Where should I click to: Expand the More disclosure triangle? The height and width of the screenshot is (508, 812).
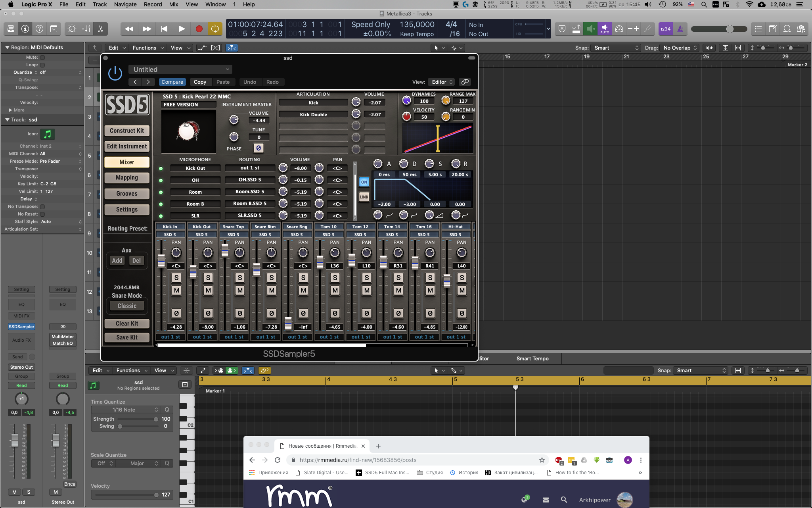click(x=11, y=110)
